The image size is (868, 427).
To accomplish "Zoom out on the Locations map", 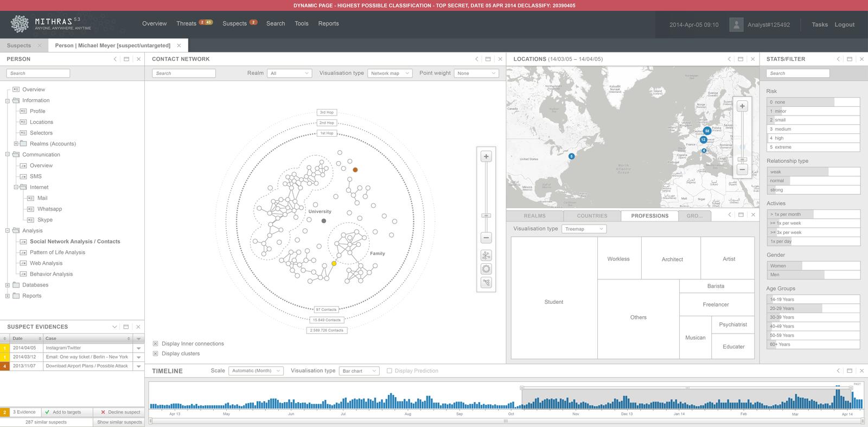I will click(742, 170).
